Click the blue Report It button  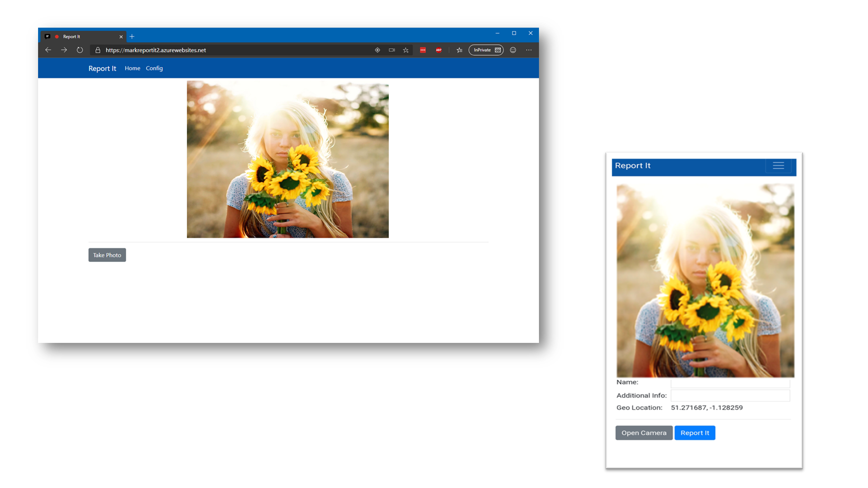[695, 433]
